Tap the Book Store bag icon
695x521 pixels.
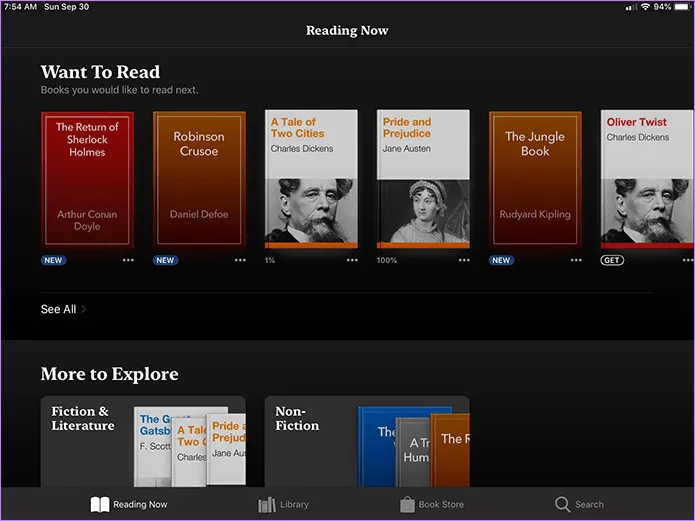point(407,505)
